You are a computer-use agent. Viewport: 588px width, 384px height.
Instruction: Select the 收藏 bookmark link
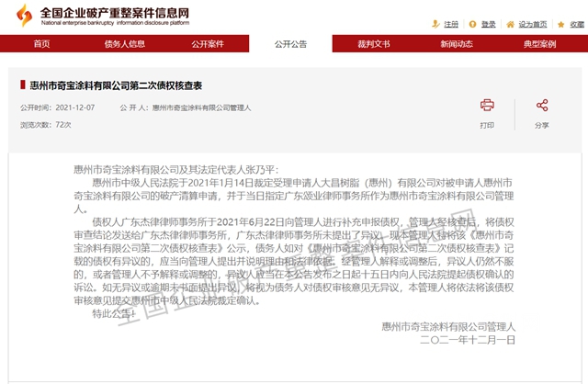[577, 25]
